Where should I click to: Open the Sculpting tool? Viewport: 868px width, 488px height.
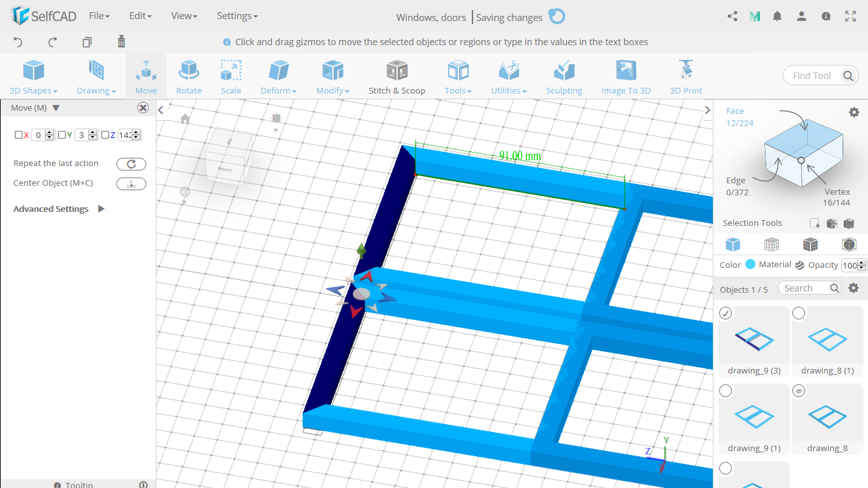564,76
